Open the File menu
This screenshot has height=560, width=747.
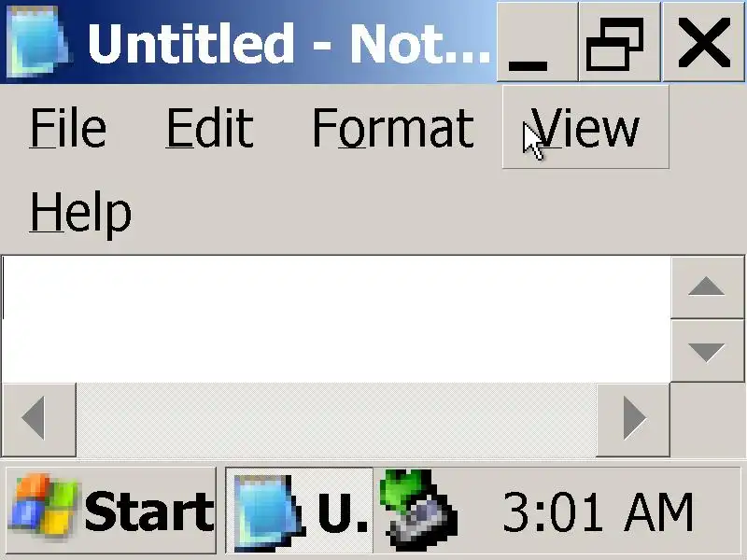tap(67, 128)
